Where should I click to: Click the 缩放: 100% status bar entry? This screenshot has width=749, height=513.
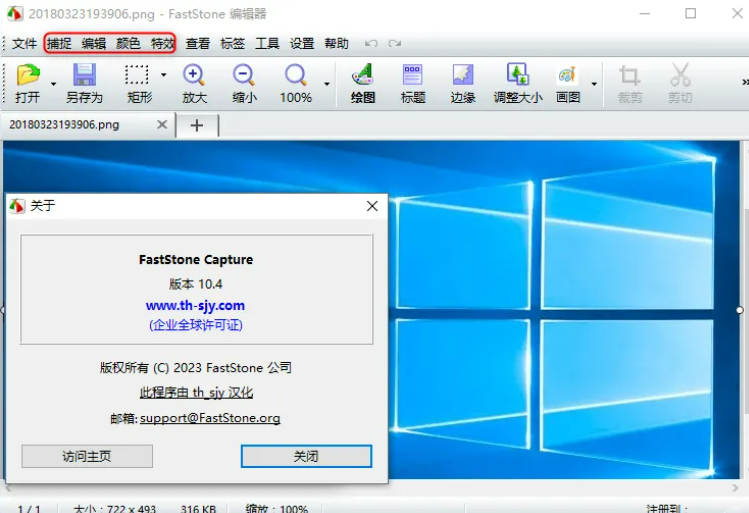pyautogui.click(x=277, y=508)
